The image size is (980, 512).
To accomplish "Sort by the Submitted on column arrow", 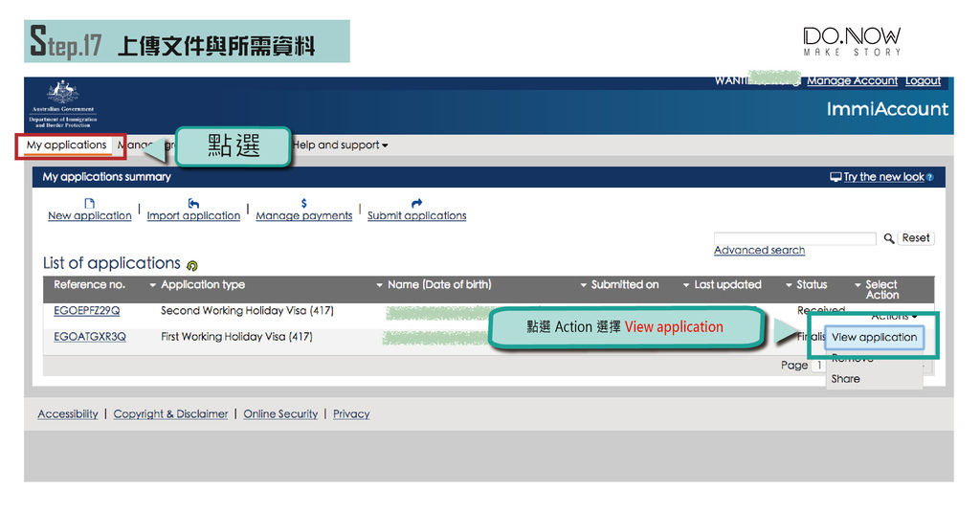I will 583,285.
